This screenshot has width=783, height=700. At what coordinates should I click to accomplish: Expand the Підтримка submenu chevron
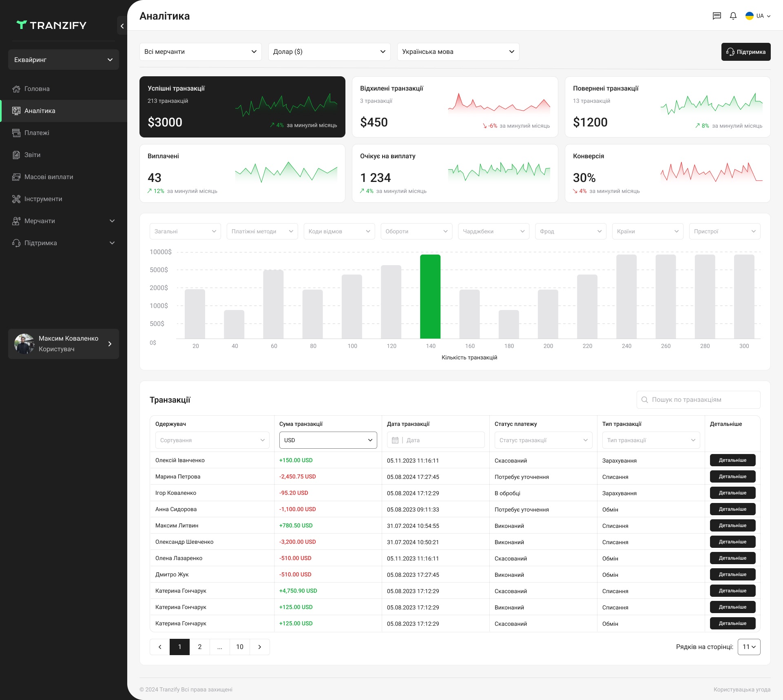[112, 243]
